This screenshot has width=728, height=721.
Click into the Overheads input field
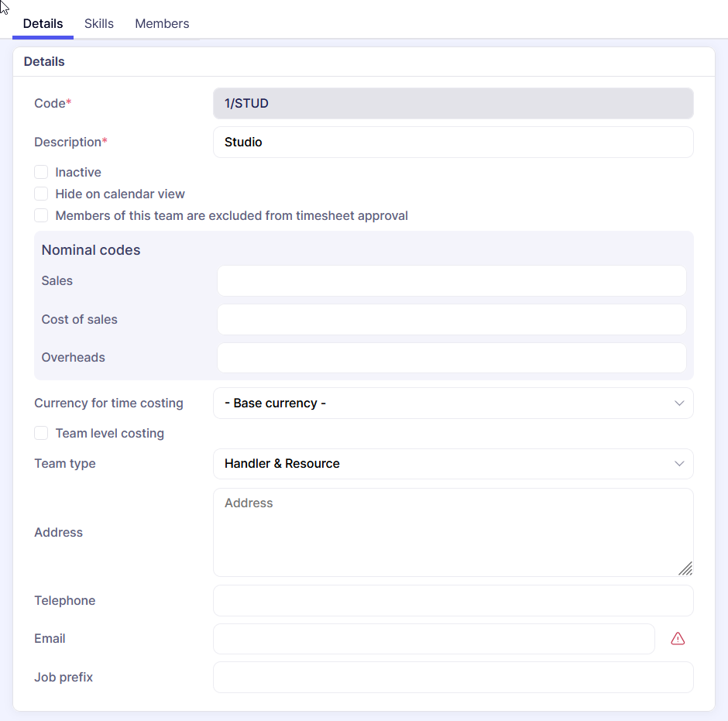[x=452, y=358]
